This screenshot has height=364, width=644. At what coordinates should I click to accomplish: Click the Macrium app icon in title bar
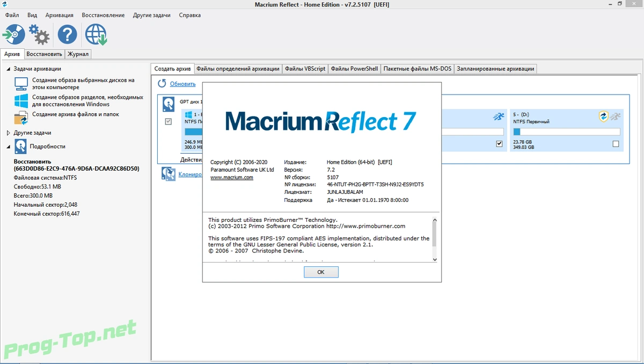coord(5,4)
